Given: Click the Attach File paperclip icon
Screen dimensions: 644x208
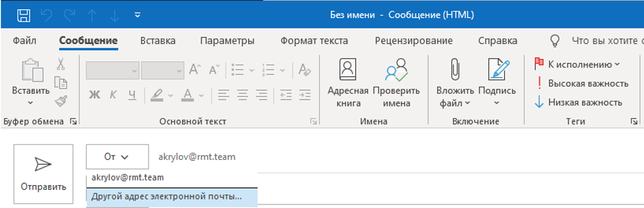Looking at the screenshot, I should tap(455, 70).
